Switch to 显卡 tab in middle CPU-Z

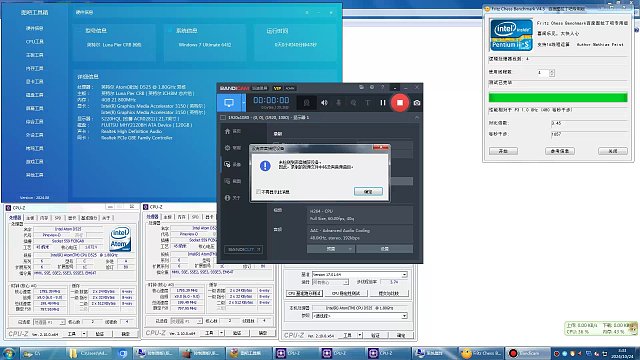click(209, 217)
